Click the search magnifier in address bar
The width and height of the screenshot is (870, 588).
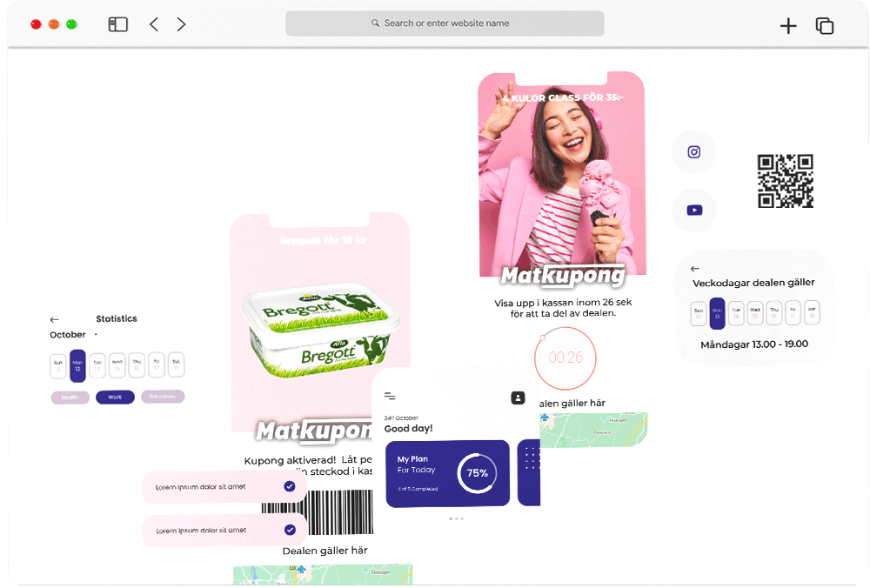375,23
